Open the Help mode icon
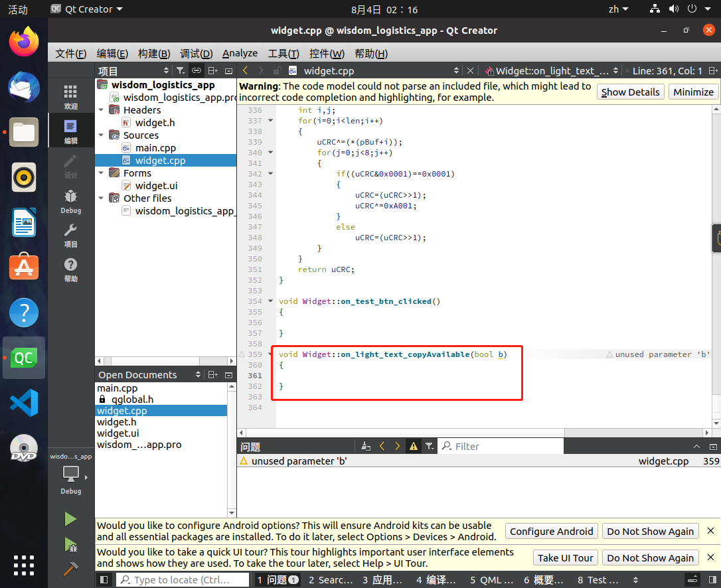Screen dimensions: 721x588 coord(70,270)
